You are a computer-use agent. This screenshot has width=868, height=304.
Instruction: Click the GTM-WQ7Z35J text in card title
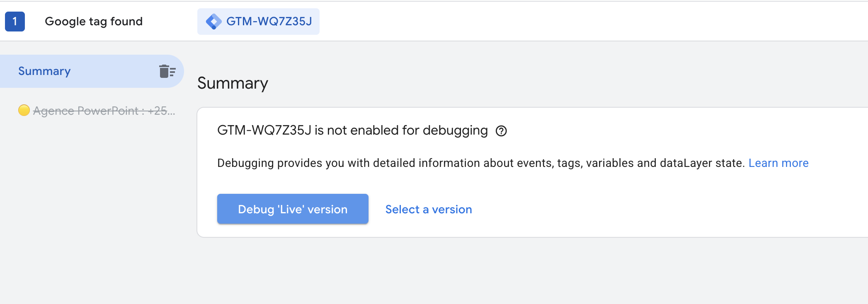click(x=264, y=130)
